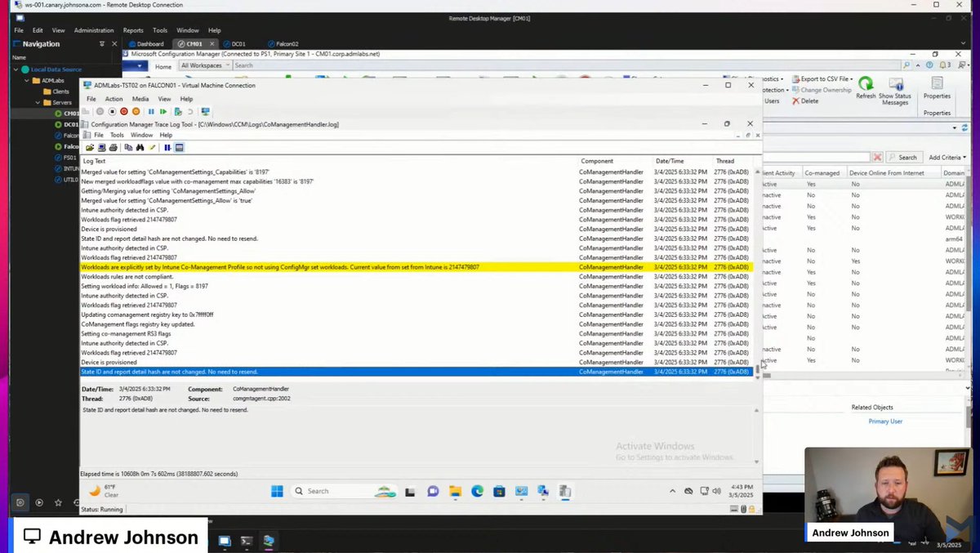Open the Add Criteria dropdown
Image resolution: width=980 pixels, height=553 pixels.
(947, 157)
